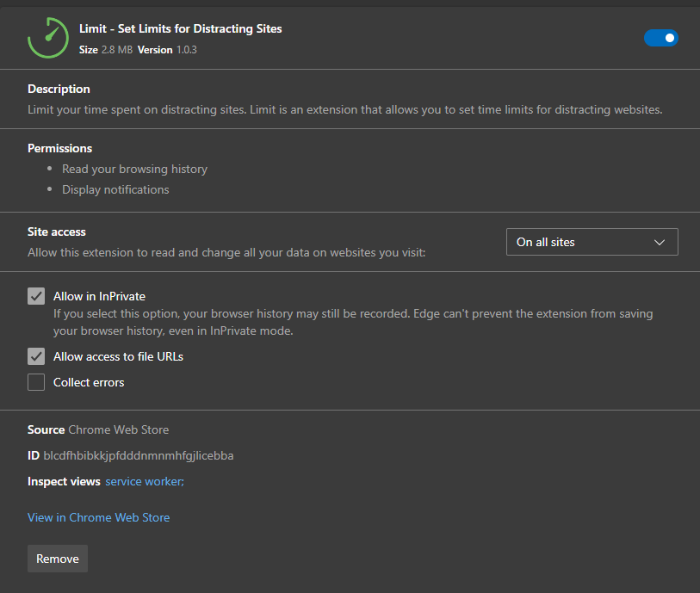Open the service worker inspect view link
Viewport: 700px width, 593px height.
click(144, 481)
